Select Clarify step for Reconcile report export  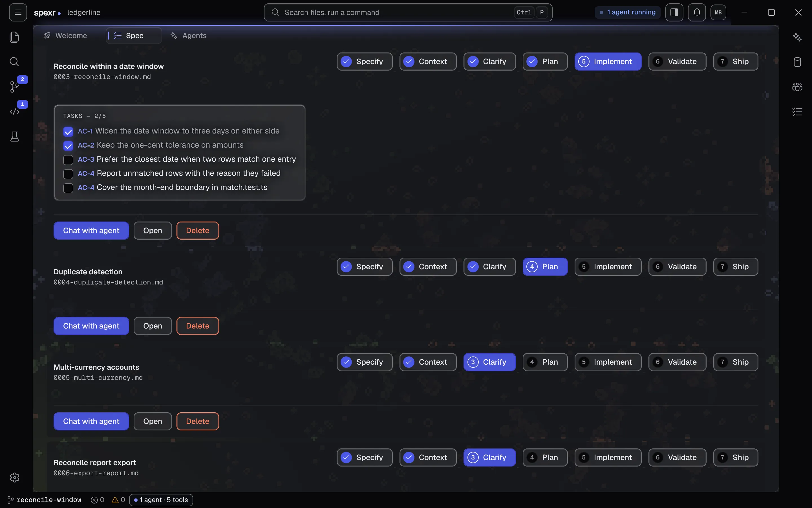point(489,457)
